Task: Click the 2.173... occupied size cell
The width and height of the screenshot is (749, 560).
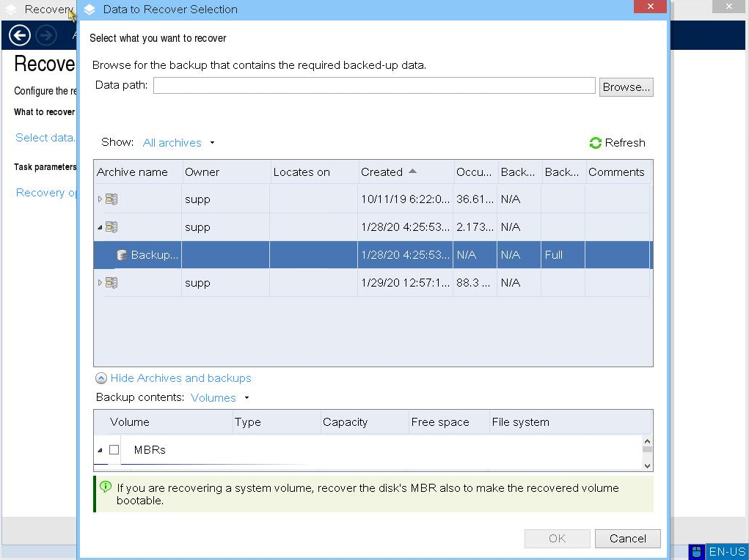Action: pos(475,226)
